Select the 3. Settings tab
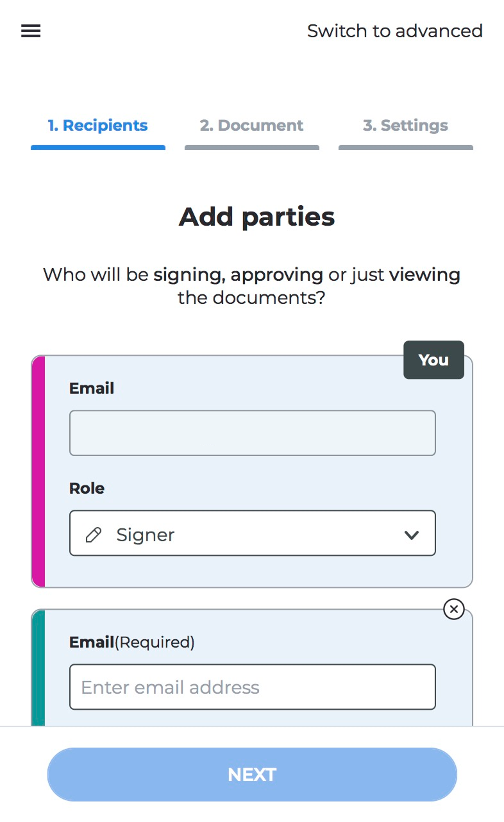The image size is (504, 822). pyautogui.click(x=405, y=126)
